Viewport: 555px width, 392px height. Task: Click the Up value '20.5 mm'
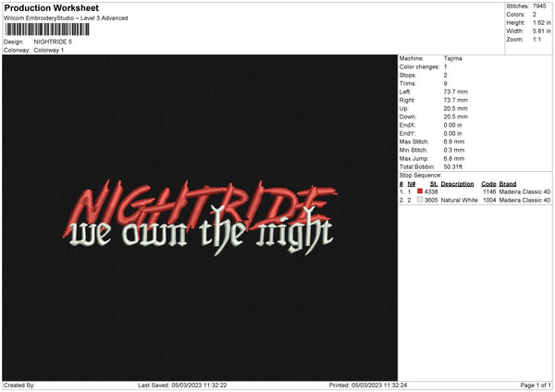(455, 108)
